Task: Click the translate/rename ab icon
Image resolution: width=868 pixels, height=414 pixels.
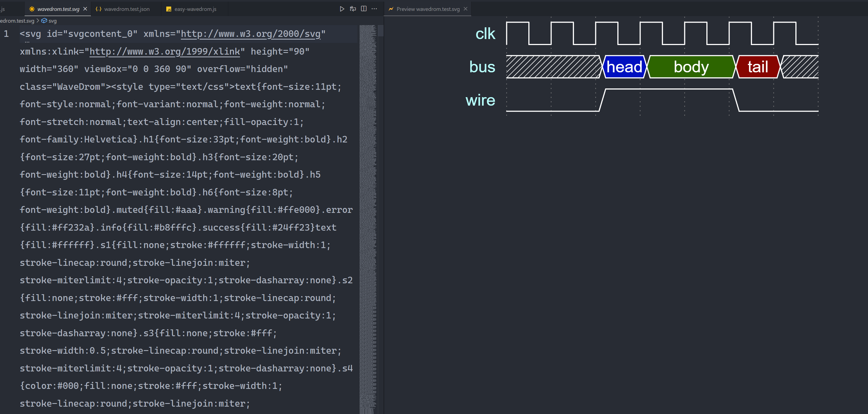Action: pos(353,9)
